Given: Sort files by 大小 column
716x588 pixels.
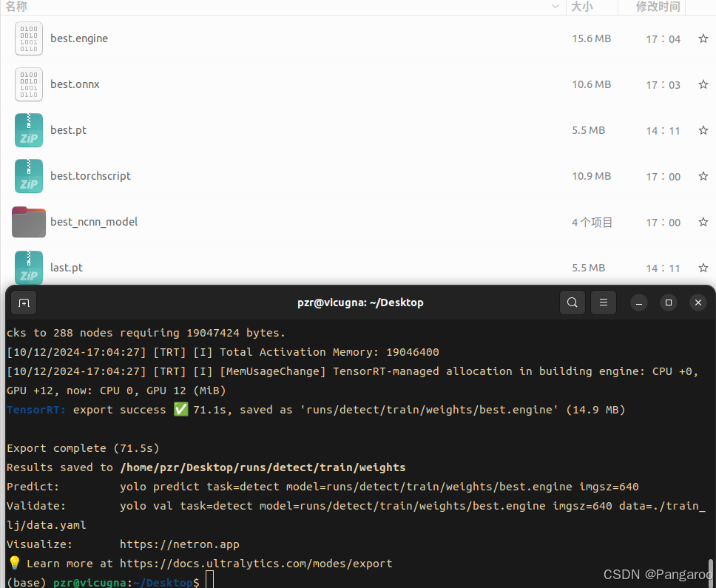Looking at the screenshot, I should pyautogui.click(x=592, y=7).
